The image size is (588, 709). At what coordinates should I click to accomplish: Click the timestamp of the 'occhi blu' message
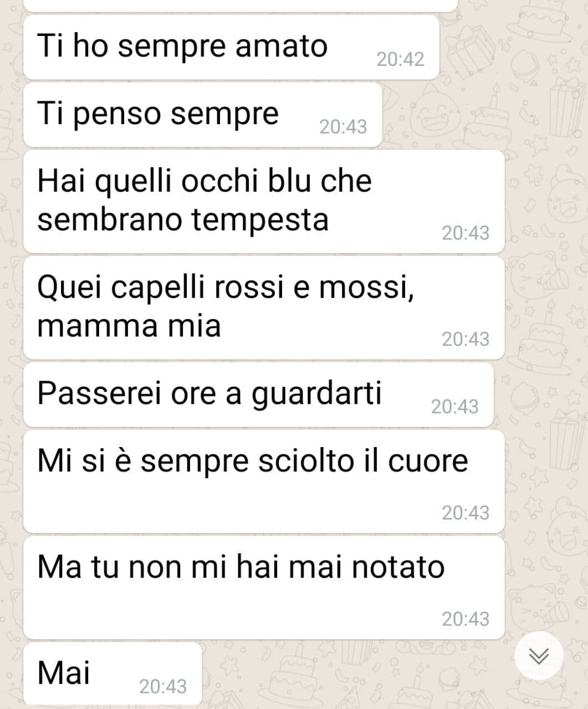tap(466, 233)
